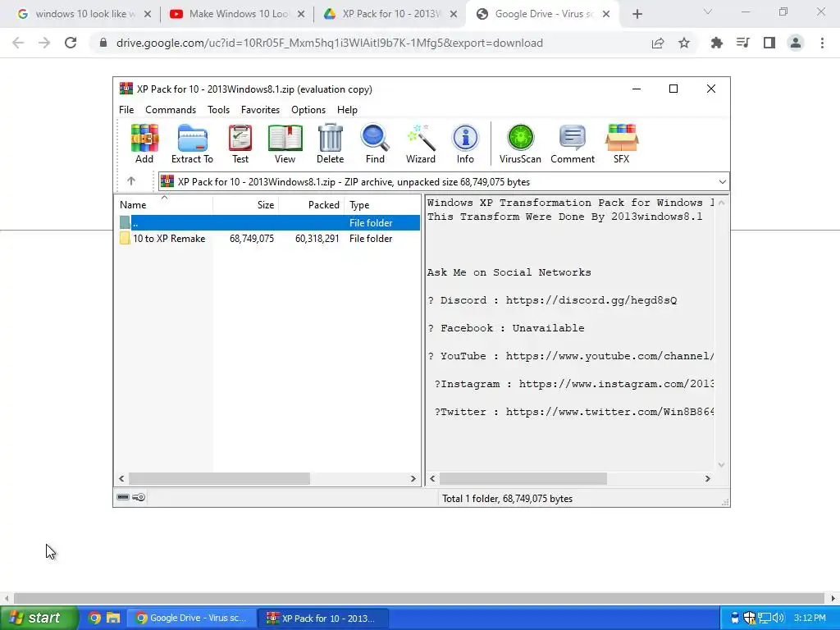Image resolution: width=840 pixels, height=630 pixels.
Task: Expand the archive path dropdown arrow
Action: tap(722, 181)
